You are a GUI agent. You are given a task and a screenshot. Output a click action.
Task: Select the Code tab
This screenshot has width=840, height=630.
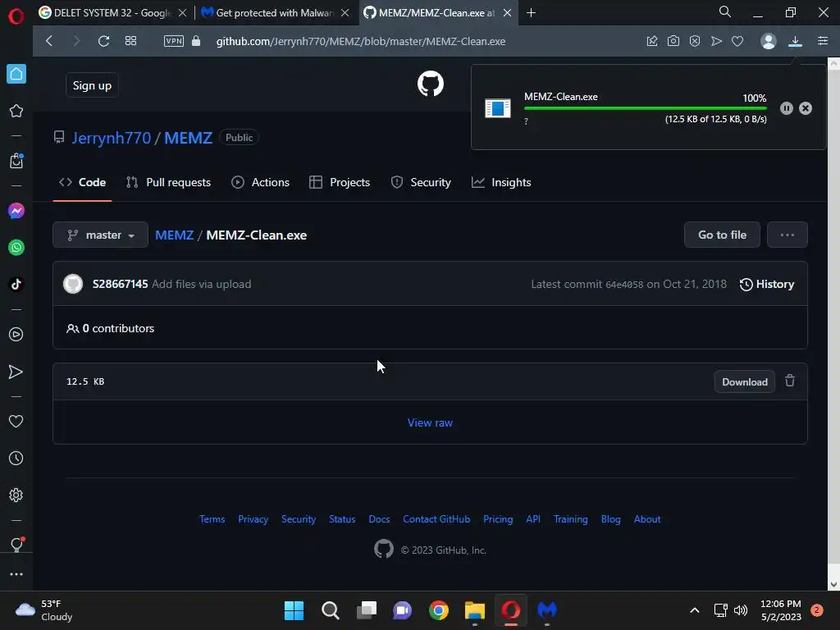point(82,182)
